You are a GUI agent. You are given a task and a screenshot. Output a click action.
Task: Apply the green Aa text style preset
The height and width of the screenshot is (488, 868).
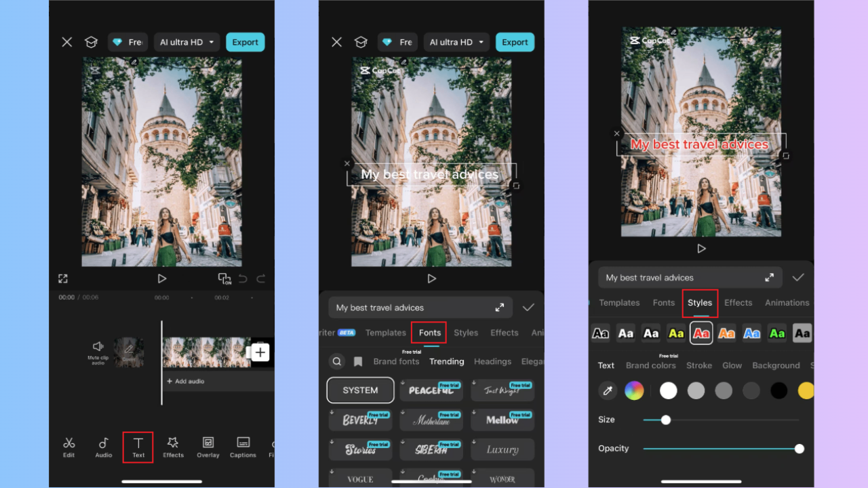pyautogui.click(x=777, y=333)
